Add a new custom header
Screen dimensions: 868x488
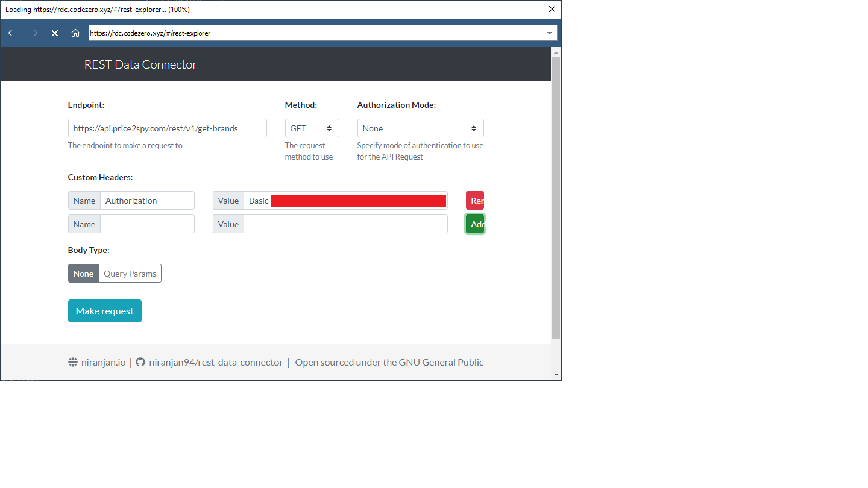(x=475, y=224)
